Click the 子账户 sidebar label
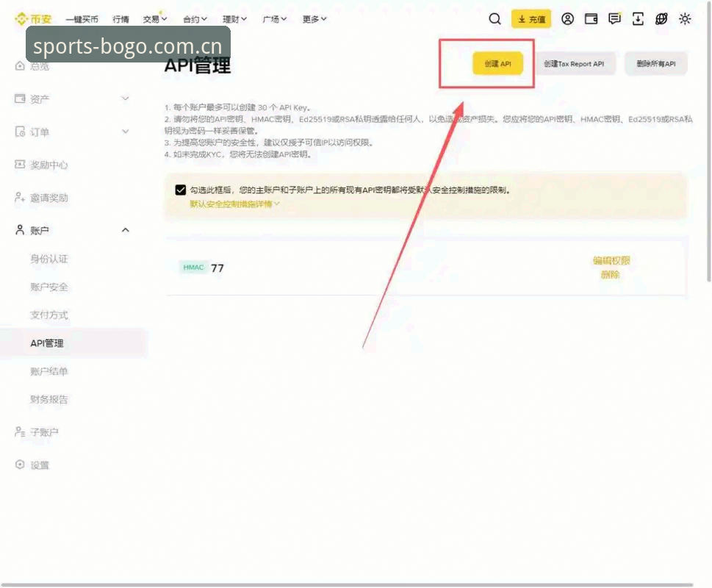 click(44, 431)
